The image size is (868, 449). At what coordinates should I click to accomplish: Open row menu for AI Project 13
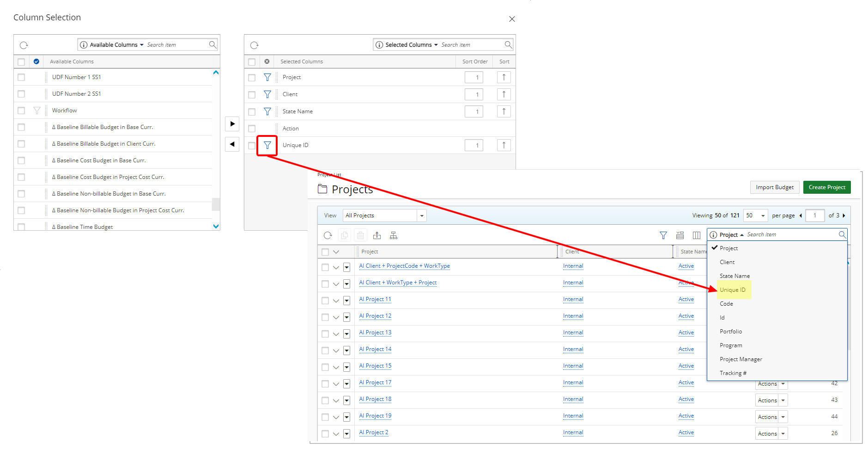346,334
